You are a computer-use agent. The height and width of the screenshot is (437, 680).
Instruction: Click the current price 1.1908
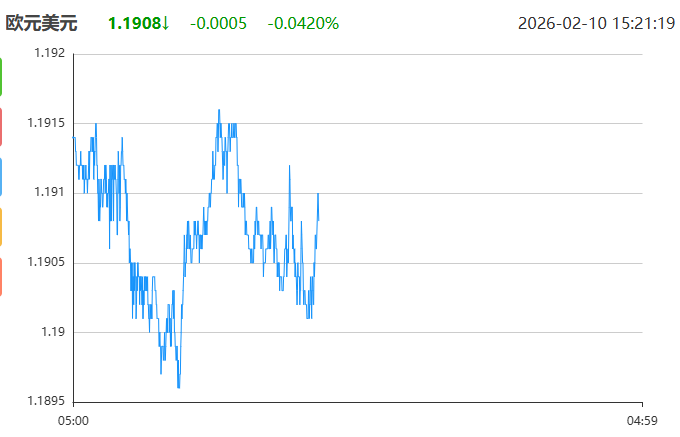point(133,22)
